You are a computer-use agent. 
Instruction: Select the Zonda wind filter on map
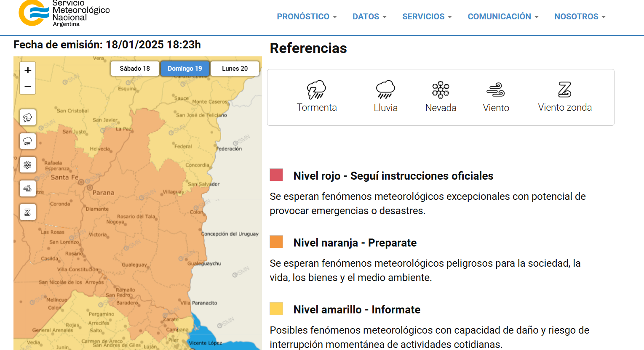coord(28,212)
